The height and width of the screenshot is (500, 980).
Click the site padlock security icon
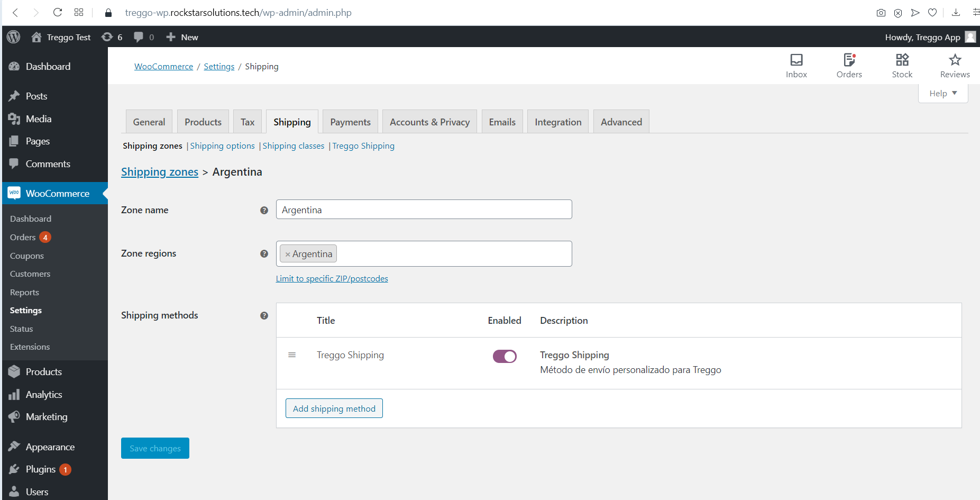pyautogui.click(x=108, y=13)
